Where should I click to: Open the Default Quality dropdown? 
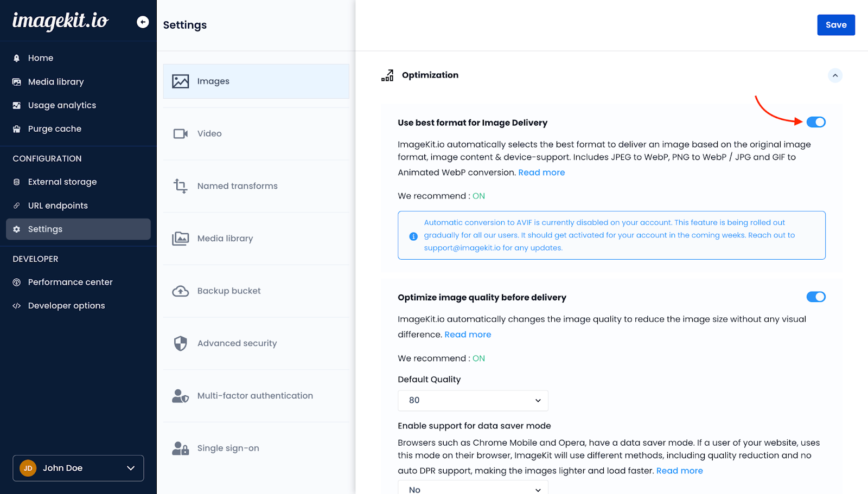coord(473,400)
